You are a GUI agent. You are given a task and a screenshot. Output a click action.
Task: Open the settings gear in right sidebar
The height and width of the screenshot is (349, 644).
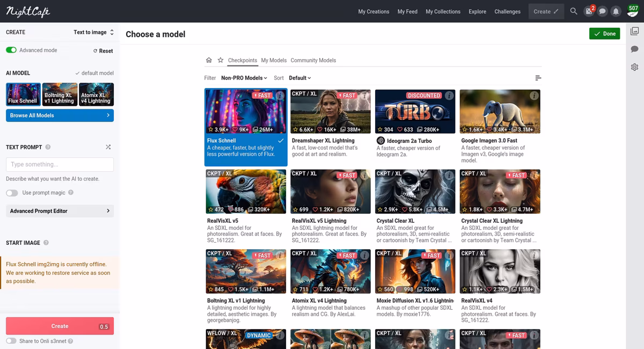coord(634,67)
